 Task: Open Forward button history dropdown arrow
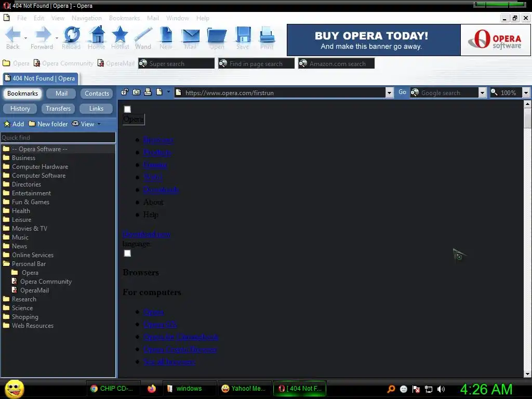pos(57,38)
